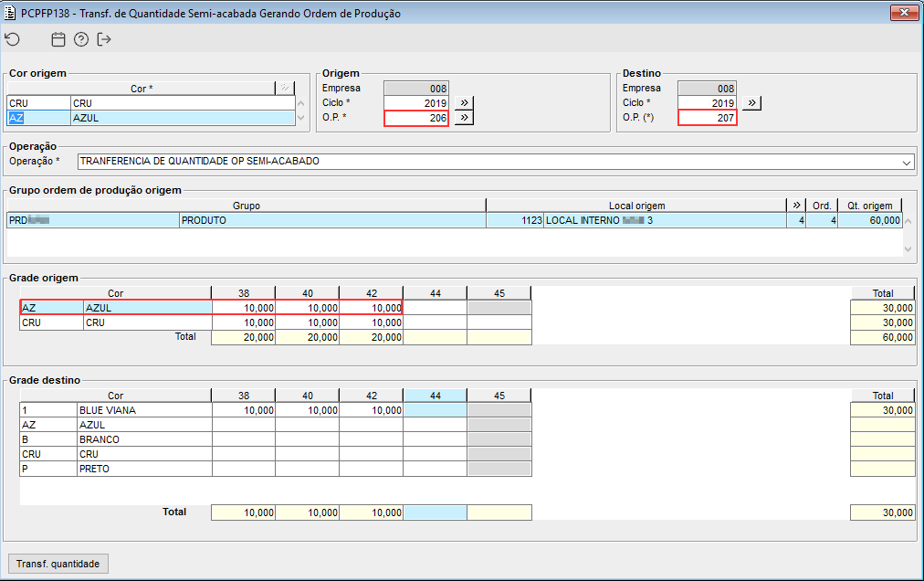Click Qt. origem value 60,000

coord(870,220)
